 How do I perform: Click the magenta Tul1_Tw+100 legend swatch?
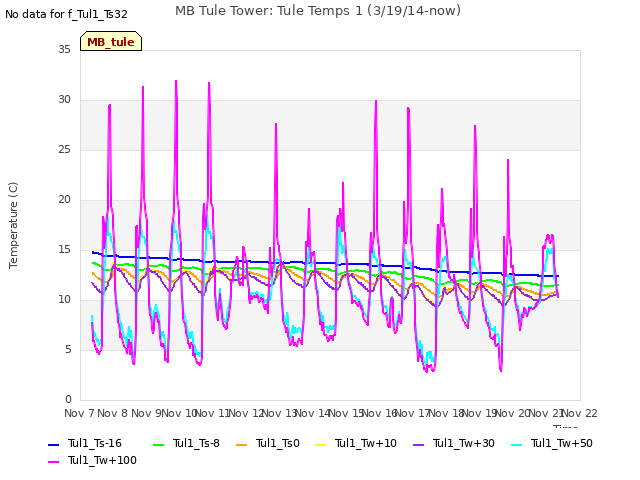(54, 462)
